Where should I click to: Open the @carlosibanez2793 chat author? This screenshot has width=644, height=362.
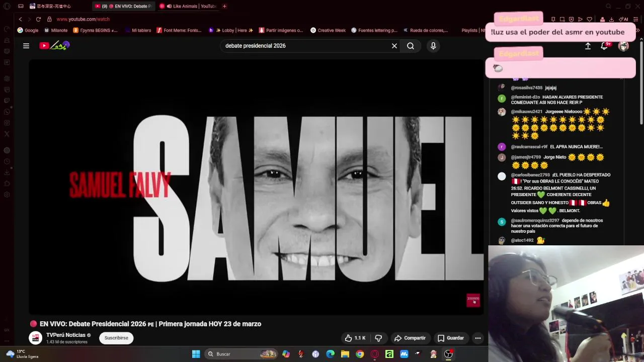tap(530, 175)
